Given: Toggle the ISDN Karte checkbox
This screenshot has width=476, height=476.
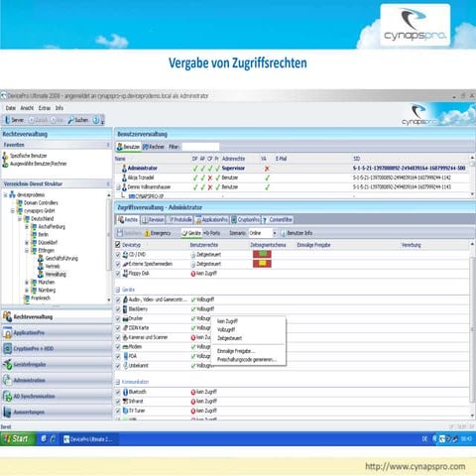Looking at the screenshot, I should point(118,328).
